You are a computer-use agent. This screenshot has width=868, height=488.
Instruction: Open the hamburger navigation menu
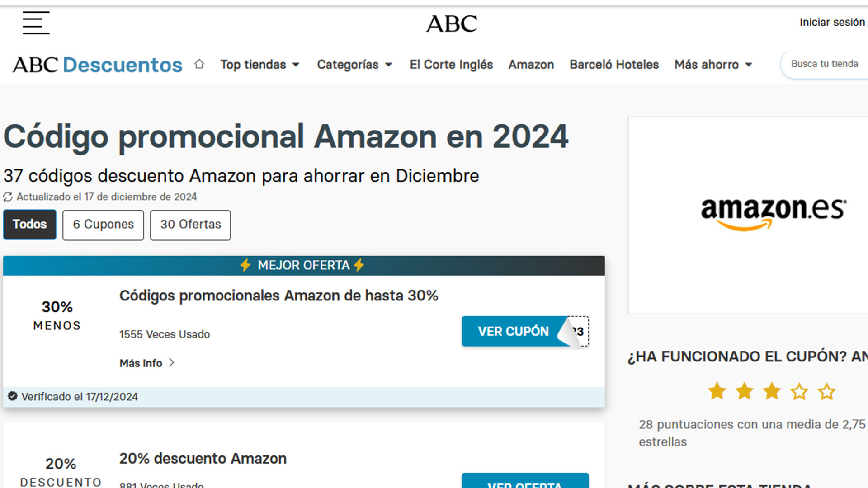pos(36,23)
